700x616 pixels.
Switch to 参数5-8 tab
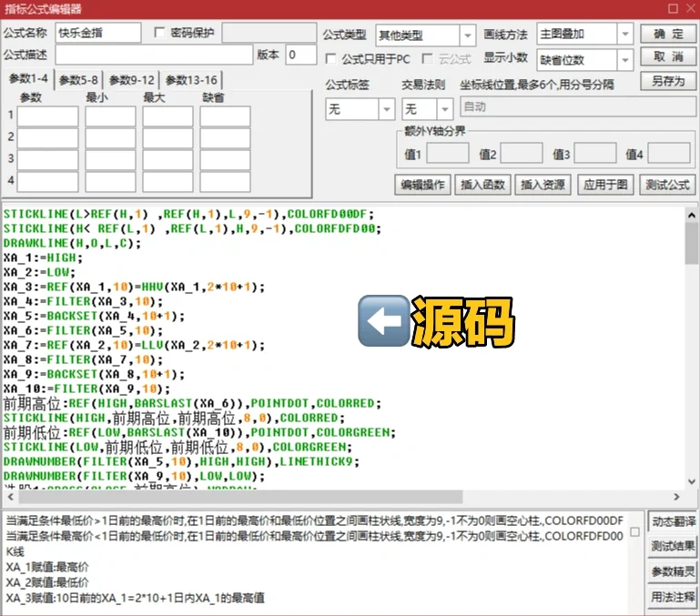point(78,80)
